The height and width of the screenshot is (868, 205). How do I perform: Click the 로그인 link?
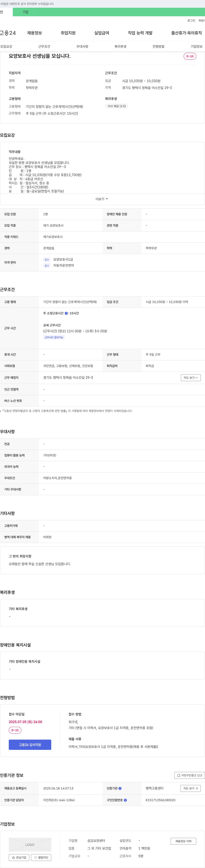click(191, 21)
